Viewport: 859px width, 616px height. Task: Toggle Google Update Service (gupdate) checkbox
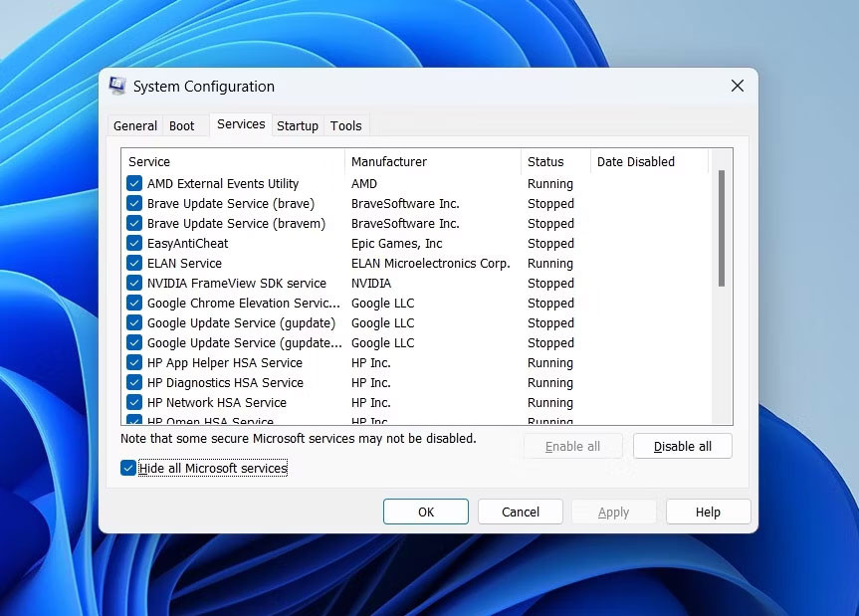pos(133,322)
